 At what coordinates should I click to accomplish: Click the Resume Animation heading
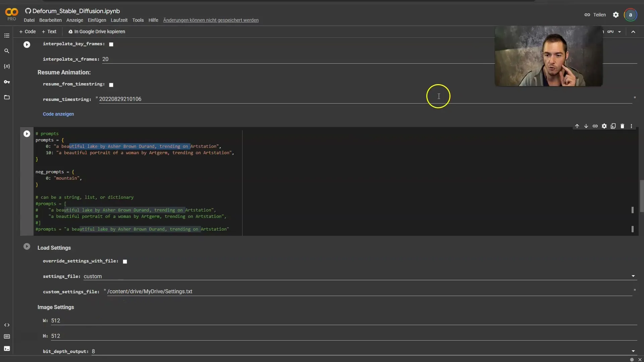tap(64, 72)
